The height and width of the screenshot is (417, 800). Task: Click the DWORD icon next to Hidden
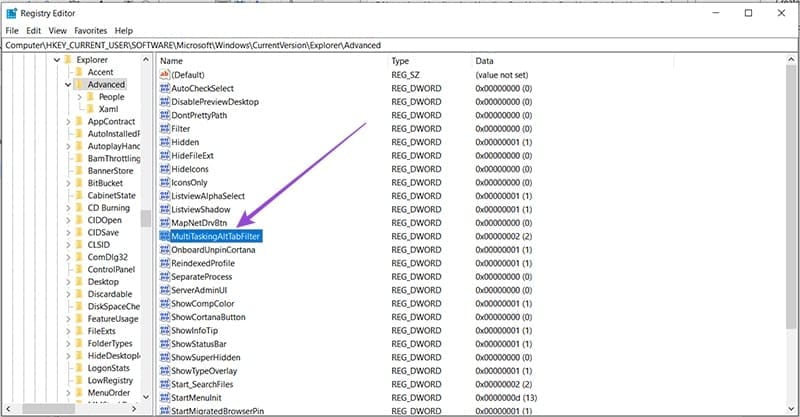164,142
